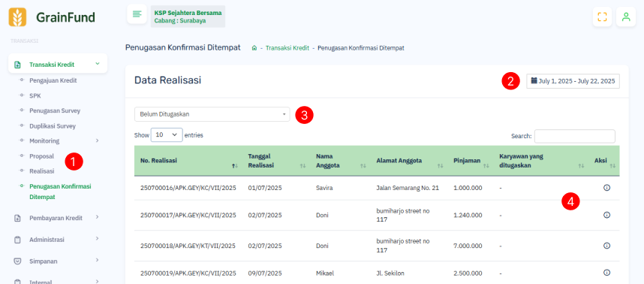644x284 pixels.
Task: Focus the table Search field
Action: tap(575, 137)
